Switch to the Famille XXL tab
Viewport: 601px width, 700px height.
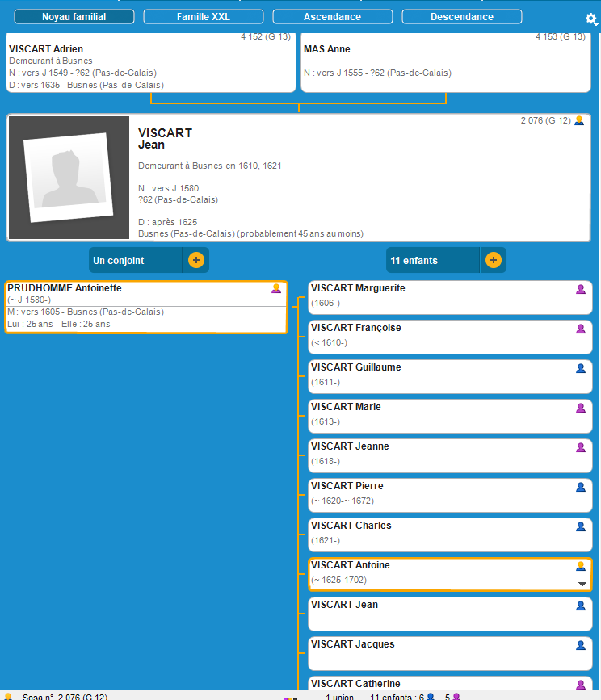[203, 17]
